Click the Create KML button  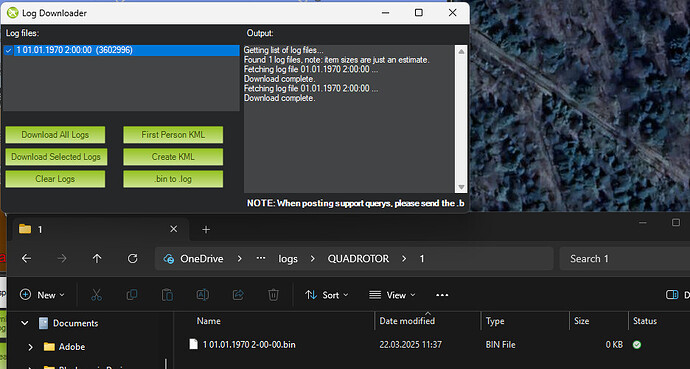coord(173,157)
